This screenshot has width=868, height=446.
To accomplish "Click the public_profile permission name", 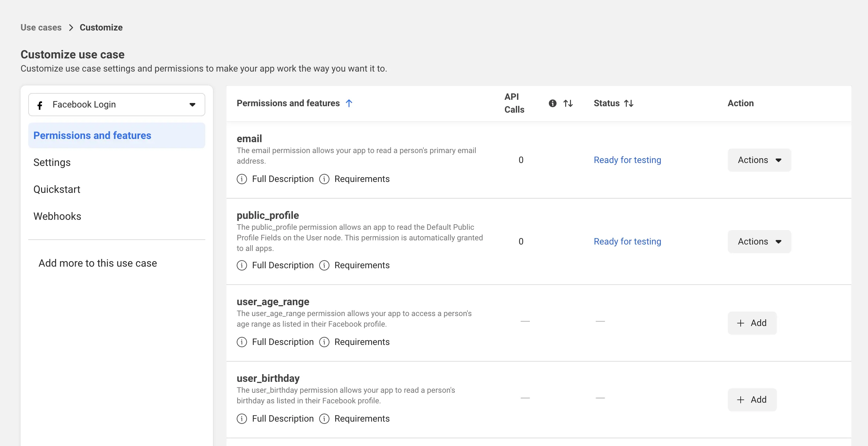I will point(268,215).
